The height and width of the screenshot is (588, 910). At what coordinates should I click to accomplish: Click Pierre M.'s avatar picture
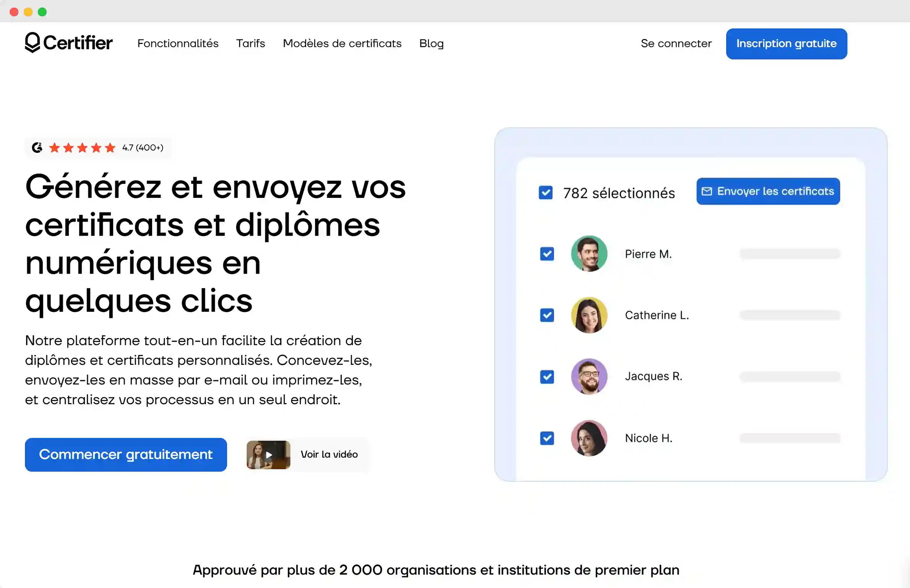pyautogui.click(x=589, y=253)
